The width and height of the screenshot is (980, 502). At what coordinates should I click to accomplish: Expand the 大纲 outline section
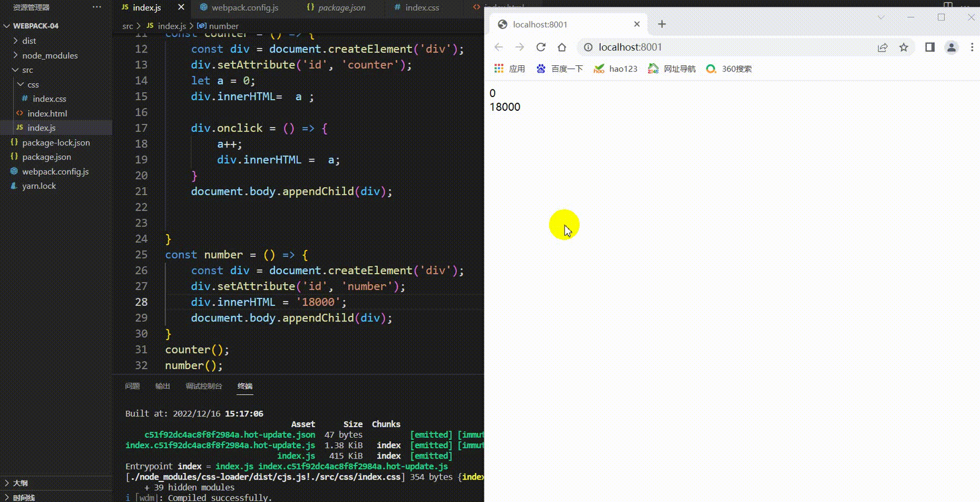(20, 483)
